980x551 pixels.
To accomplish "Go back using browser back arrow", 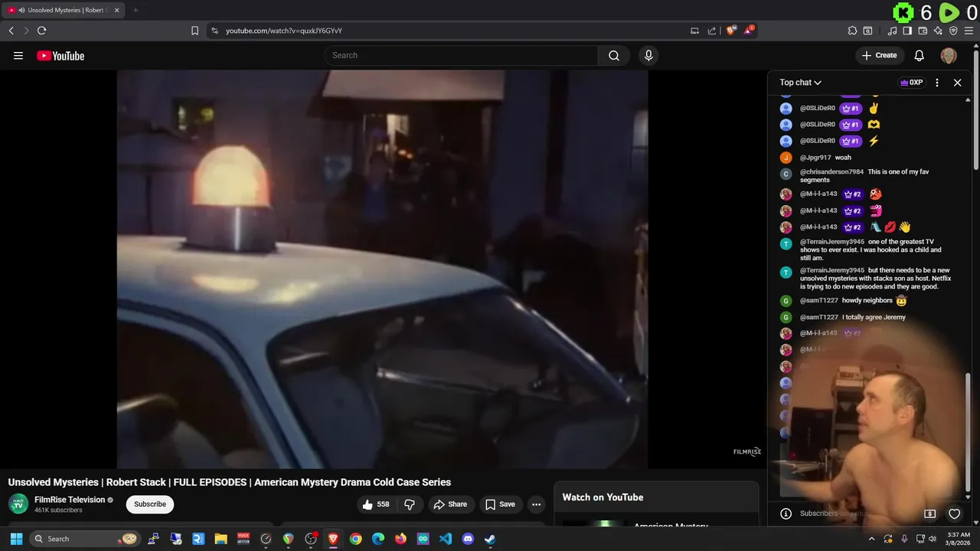I will click(11, 31).
